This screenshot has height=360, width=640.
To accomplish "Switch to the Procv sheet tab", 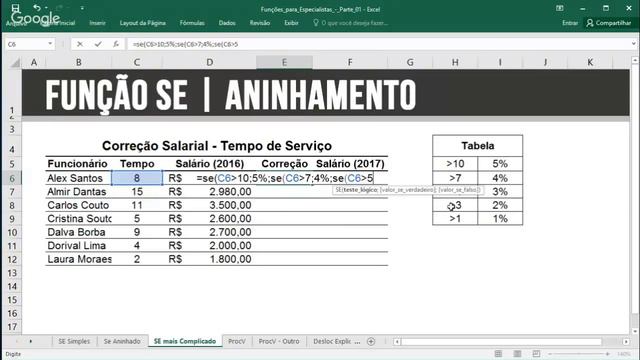I will point(237,341).
